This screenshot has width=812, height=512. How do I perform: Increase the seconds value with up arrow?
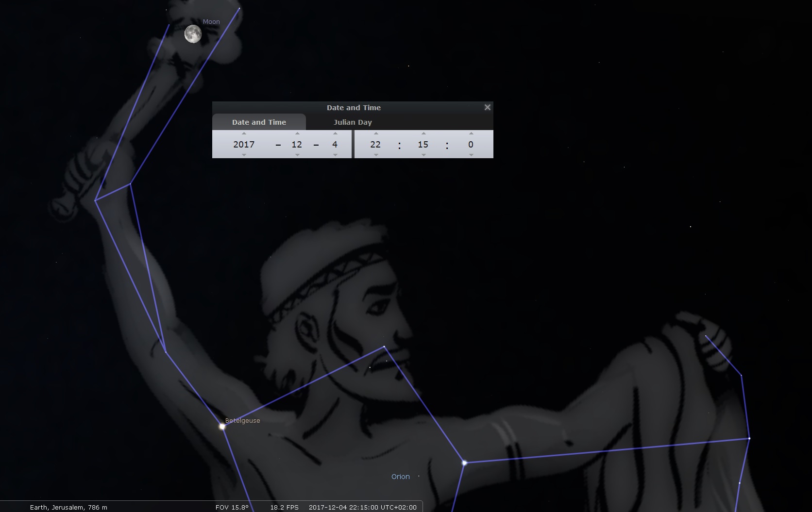(471, 133)
